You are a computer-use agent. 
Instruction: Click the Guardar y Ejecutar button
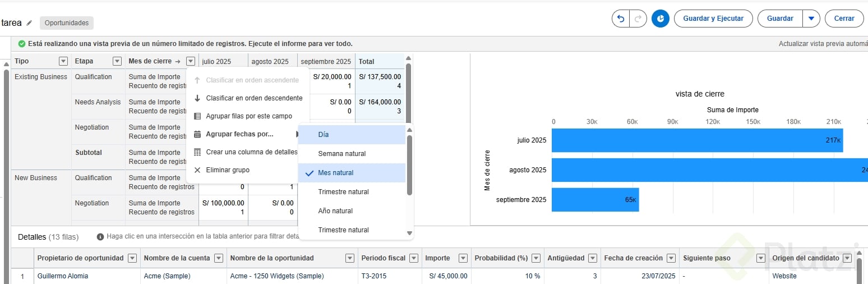point(713,19)
